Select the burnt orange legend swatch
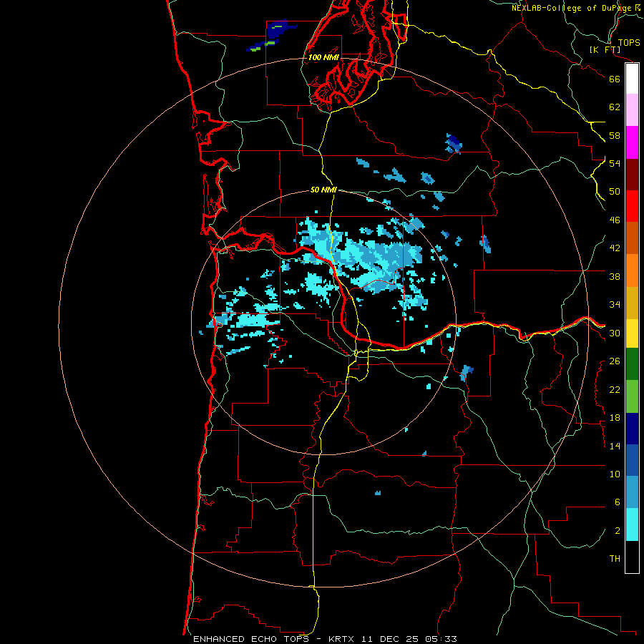The height and width of the screenshot is (644, 644). pyautogui.click(x=632, y=238)
